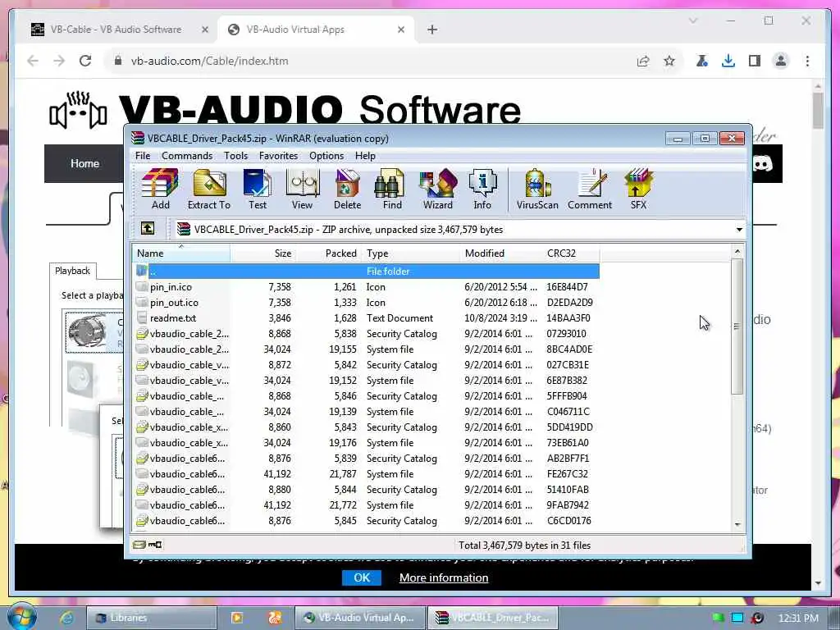Select the parent folder '..' row
This screenshot has height=630, width=840.
pos(366,271)
